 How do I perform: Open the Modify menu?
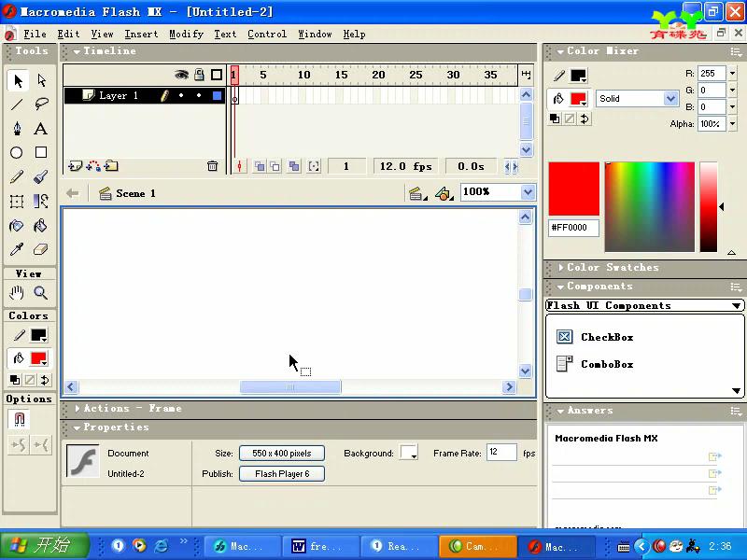point(186,35)
